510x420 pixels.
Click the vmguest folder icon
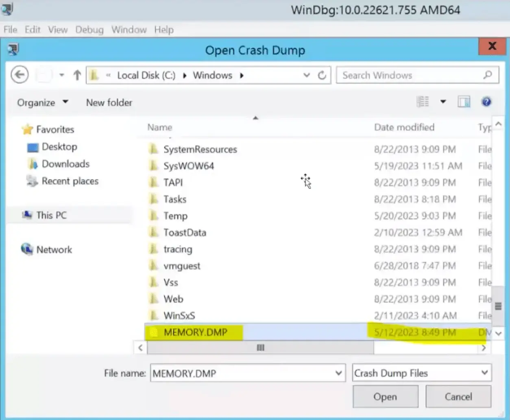pyautogui.click(x=153, y=265)
